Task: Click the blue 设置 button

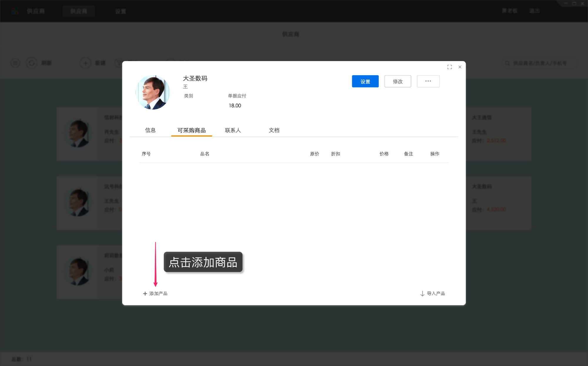Action: pyautogui.click(x=365, y=81)
